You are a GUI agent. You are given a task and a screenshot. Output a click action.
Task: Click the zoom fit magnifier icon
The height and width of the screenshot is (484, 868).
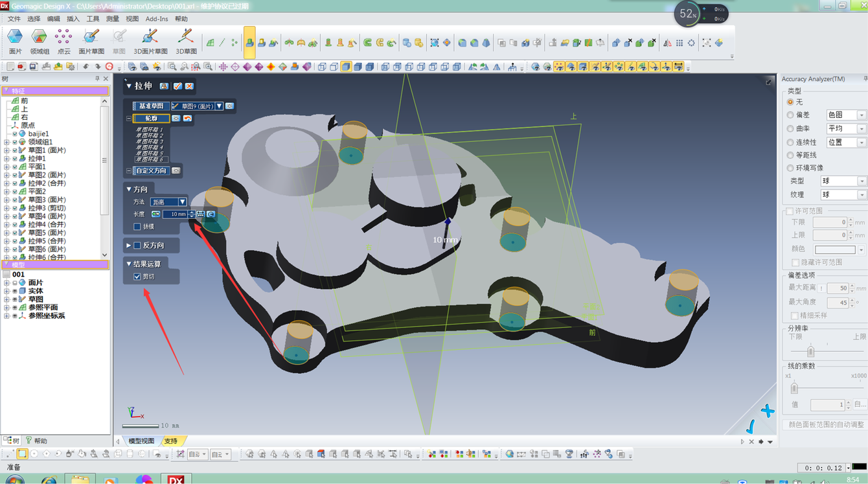point(172,66)
